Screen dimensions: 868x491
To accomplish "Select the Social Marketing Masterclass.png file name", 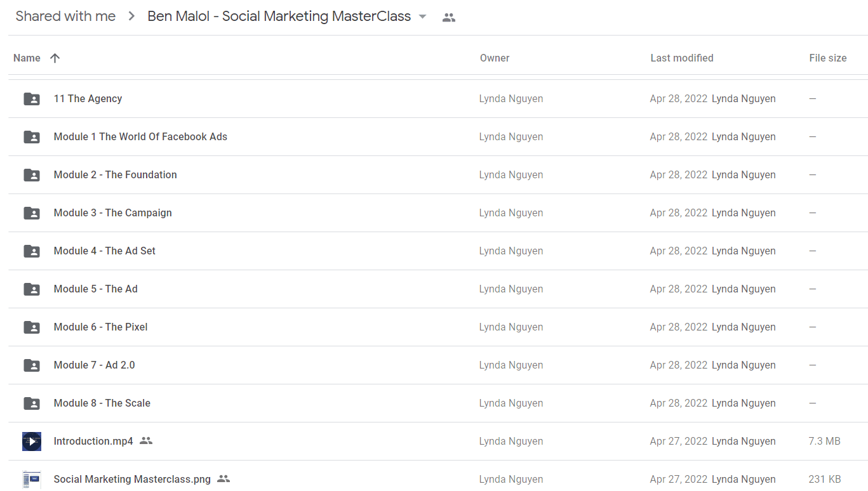I will [x=132, y=479].
